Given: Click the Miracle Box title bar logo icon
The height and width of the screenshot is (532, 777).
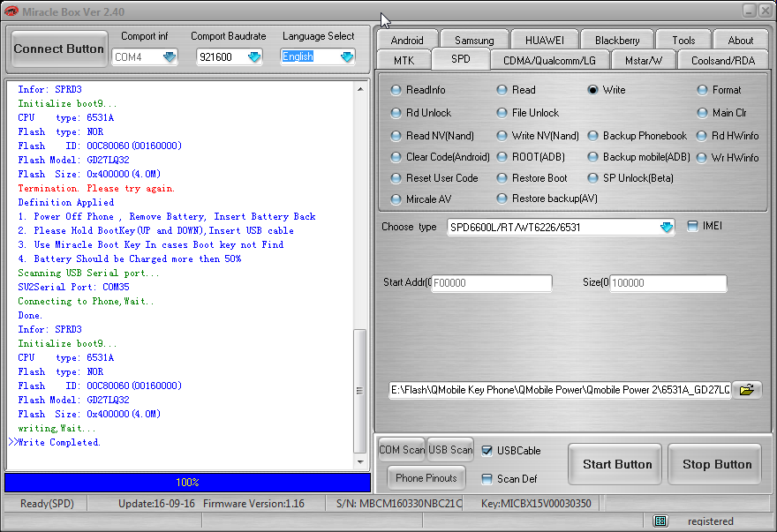Looking at the screenshot, I should coord(11,11).
